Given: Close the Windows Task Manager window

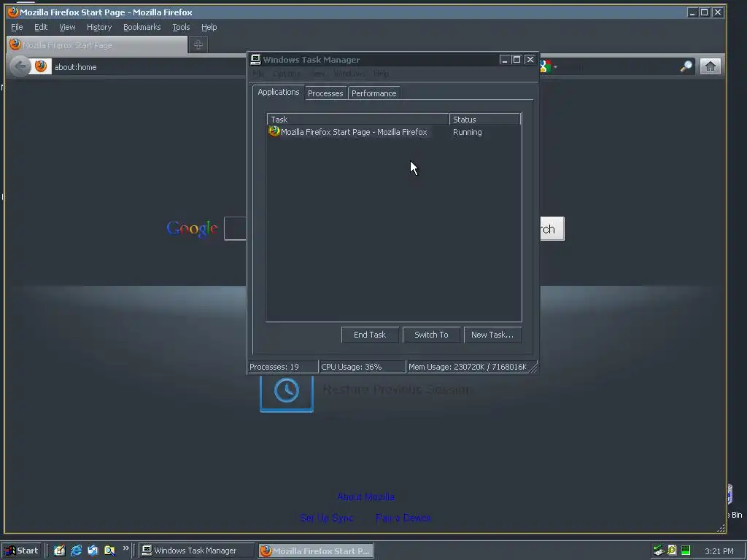Looking at the screenshot, I should [530, 60].
